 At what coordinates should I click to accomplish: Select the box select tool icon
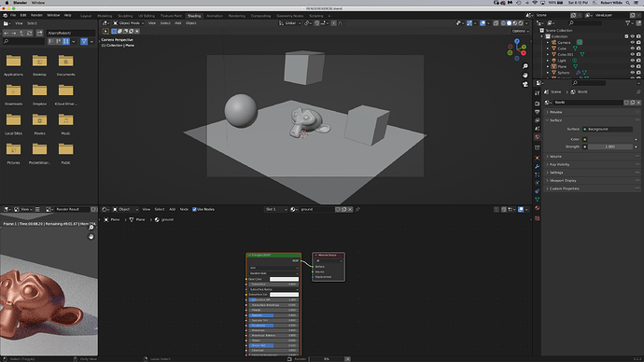[105, 31]
